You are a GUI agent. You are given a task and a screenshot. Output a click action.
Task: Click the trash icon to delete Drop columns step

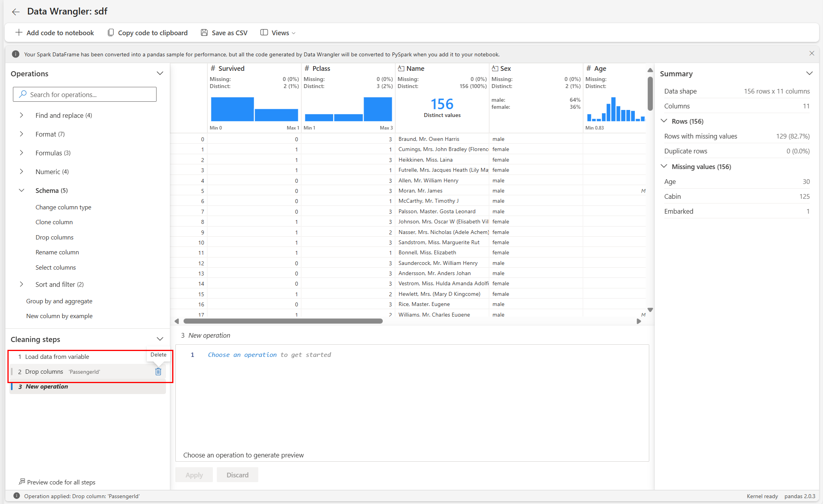158,371
